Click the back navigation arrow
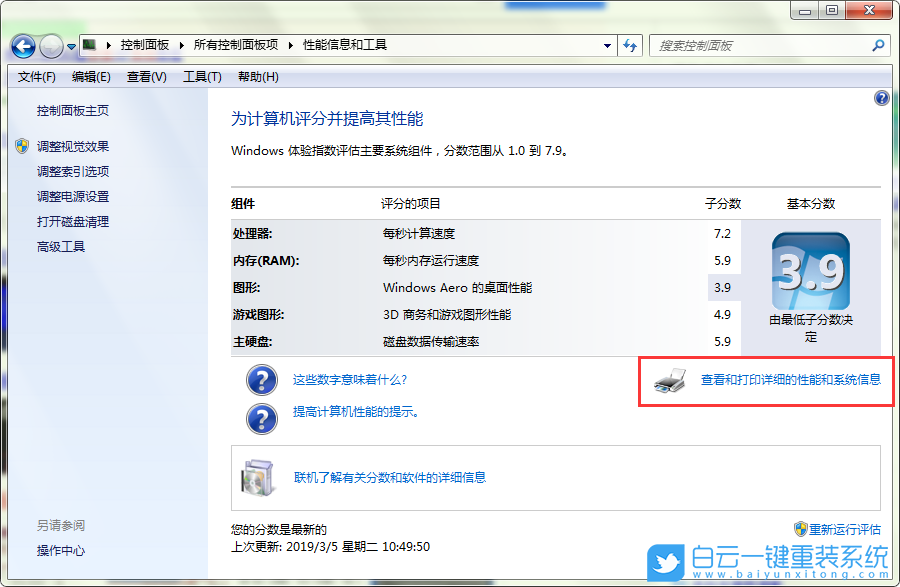 pos(22,45)
